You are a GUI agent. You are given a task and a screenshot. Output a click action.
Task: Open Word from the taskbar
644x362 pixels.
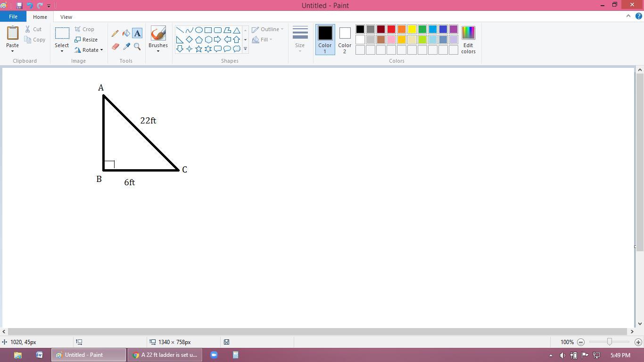click(x=40, y=355)
